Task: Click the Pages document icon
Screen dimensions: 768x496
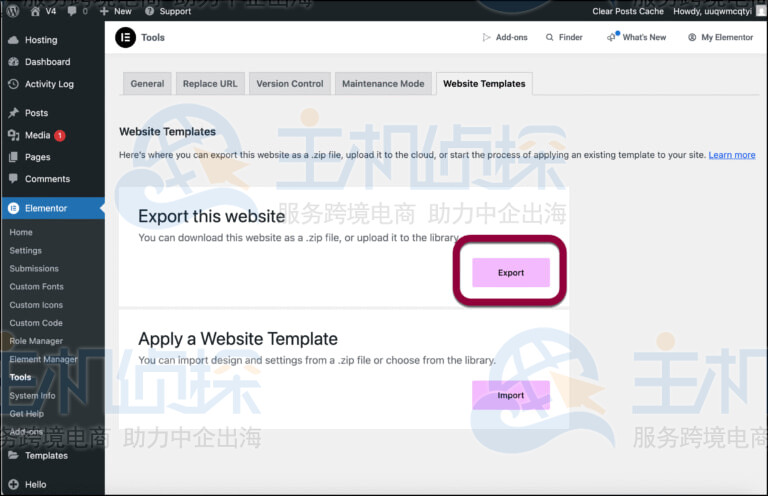Action: 14,157
